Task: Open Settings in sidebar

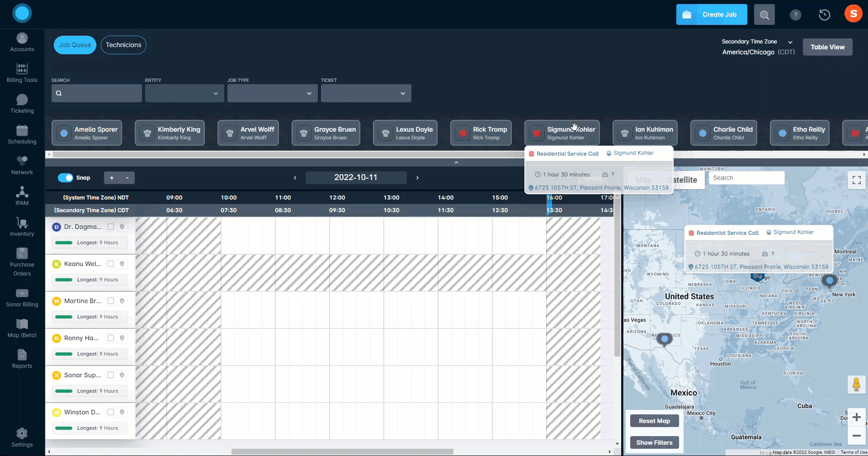Action: point(22,438)
